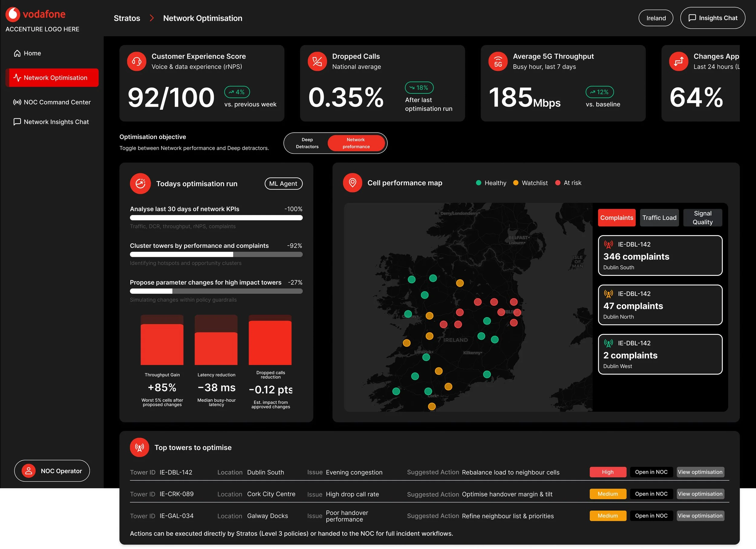The height and width of the screenshot is (549, 756).
Task: Click the orange Watchlist legend dot
Action: click(x=516, y=182)
